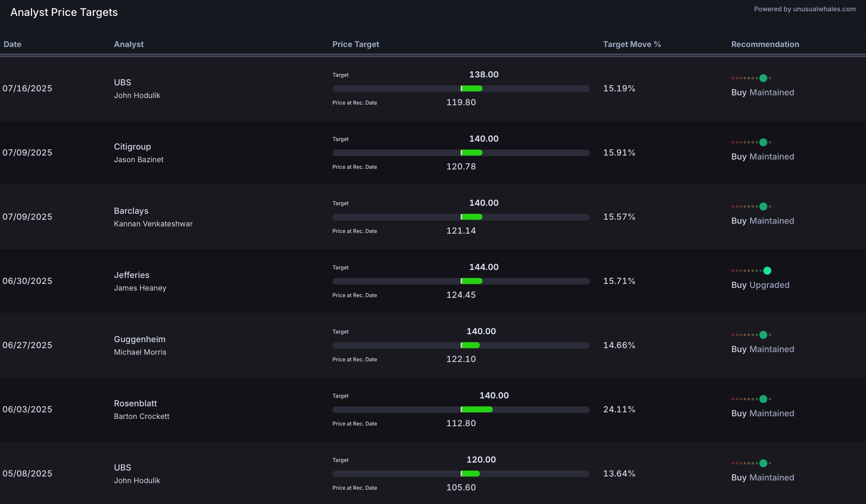Click the rec date price 121.14

coord(461,231)
